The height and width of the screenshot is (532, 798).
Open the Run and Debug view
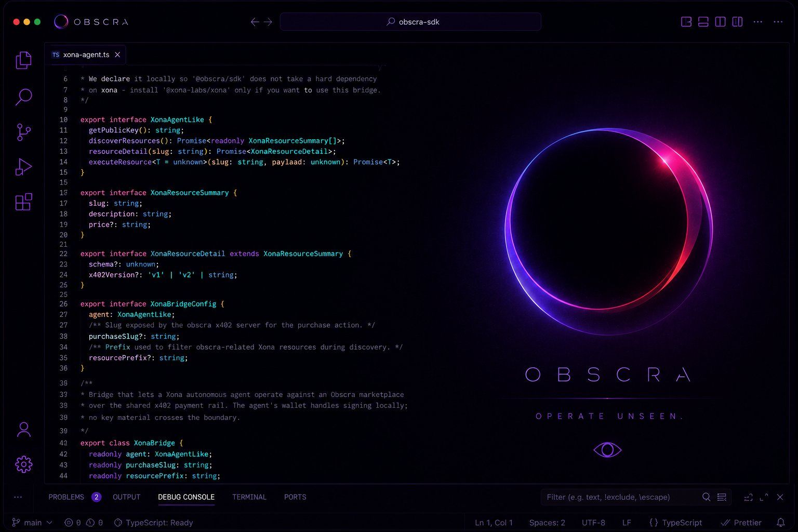23,167
